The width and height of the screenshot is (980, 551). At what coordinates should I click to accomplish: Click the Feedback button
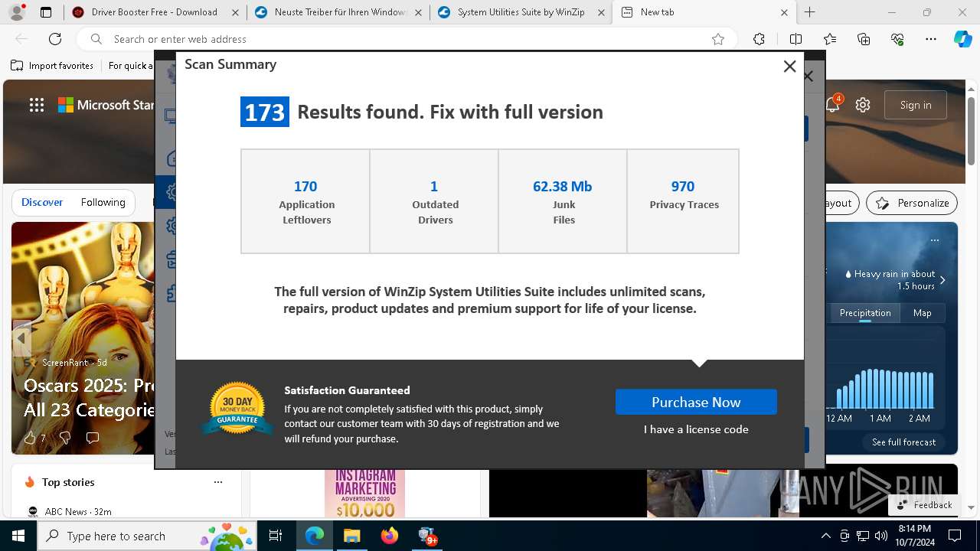pyautogui.click(x=924, y=505)
